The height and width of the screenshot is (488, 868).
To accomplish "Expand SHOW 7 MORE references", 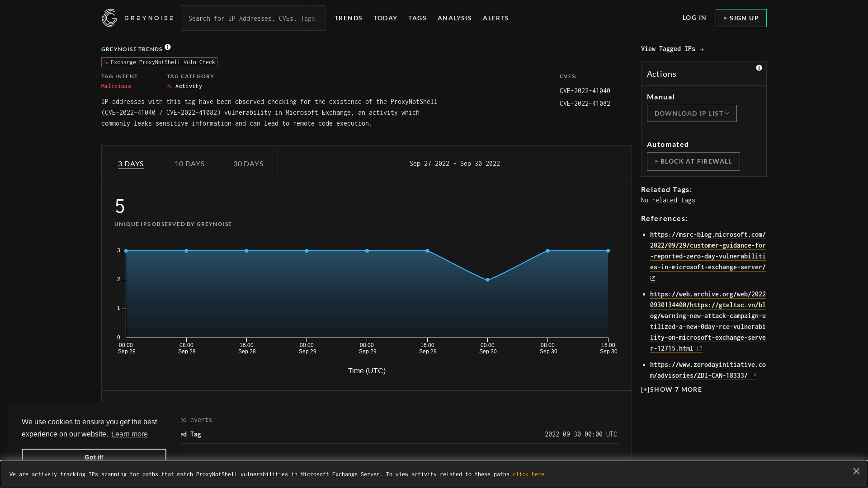I will [x=671, y=389].
